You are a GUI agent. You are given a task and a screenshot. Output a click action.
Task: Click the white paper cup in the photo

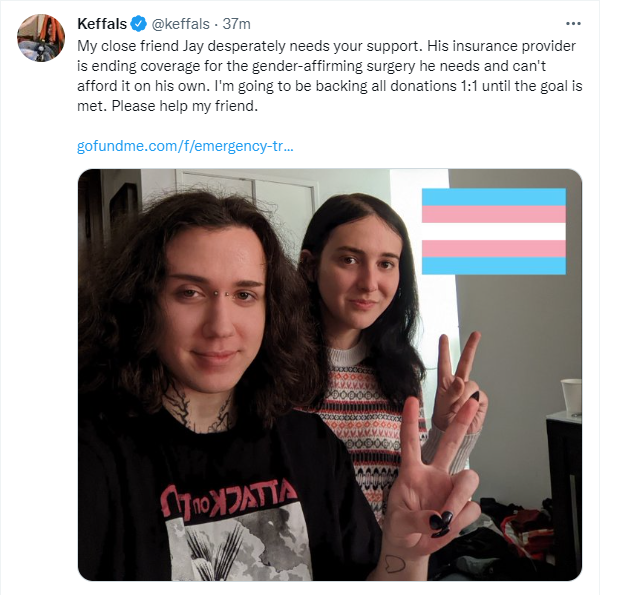[572, 396]
